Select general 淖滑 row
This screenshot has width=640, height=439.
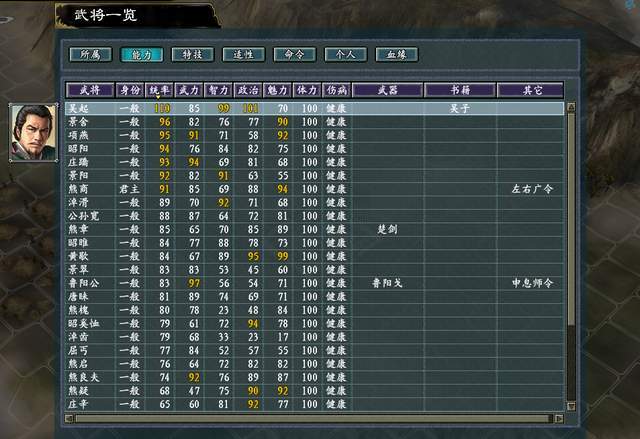point(314,202)
